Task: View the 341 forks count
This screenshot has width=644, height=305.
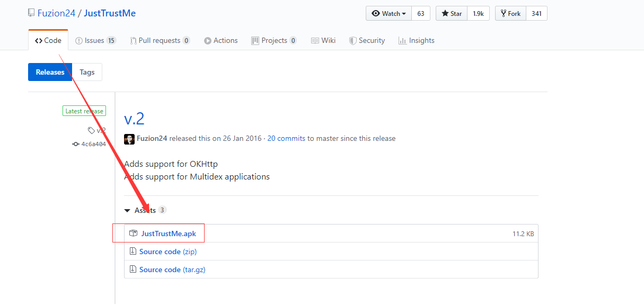Action: [x=536, y=14]
